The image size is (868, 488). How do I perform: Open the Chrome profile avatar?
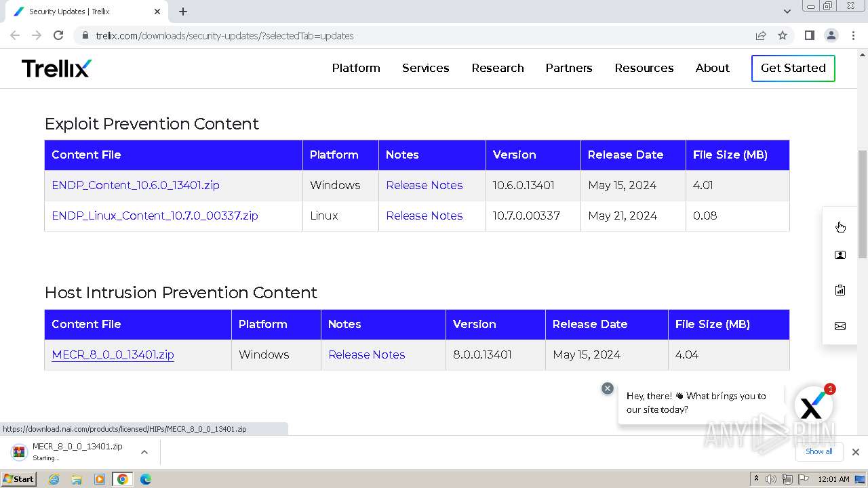pyautogui.click(x=831, y=35)
